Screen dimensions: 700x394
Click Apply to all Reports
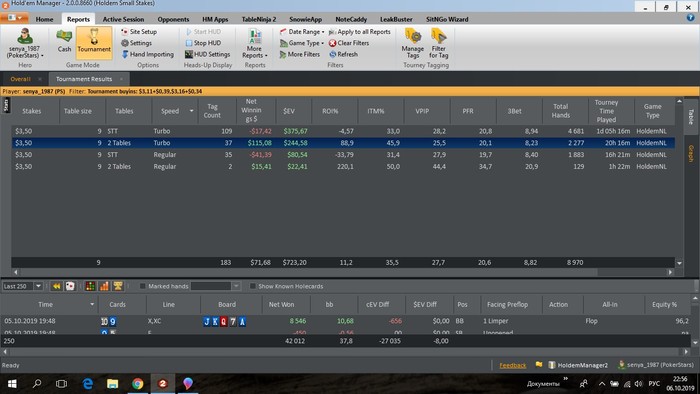click(x=360, y=32)
